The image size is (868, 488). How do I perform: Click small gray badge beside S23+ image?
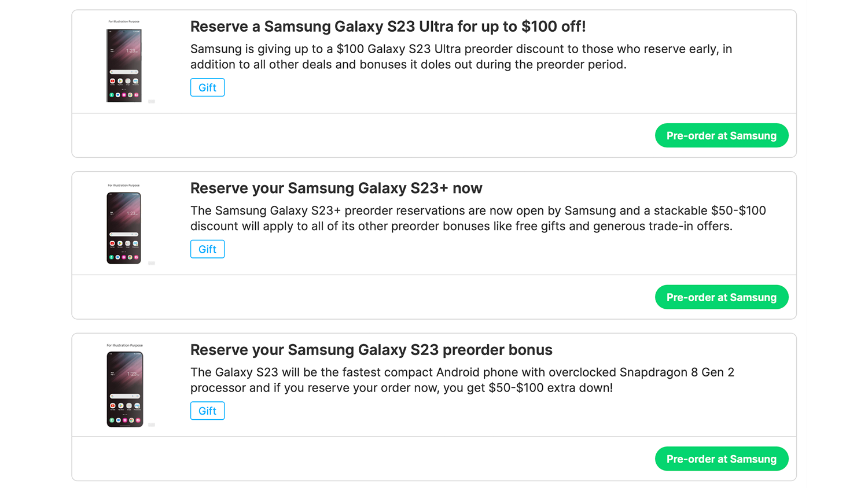[152, 263]
